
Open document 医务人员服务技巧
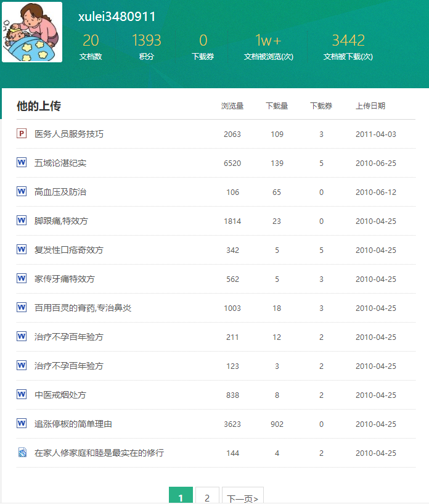pos(69,134)
